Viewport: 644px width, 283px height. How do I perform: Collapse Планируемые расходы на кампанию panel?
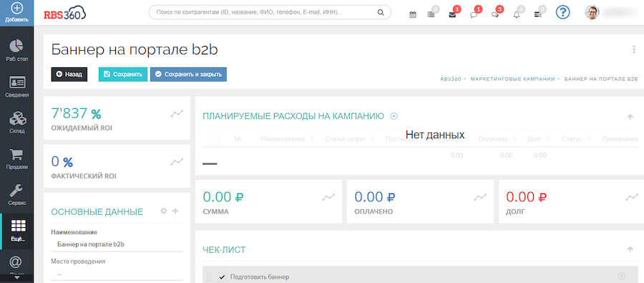[630, 117]
